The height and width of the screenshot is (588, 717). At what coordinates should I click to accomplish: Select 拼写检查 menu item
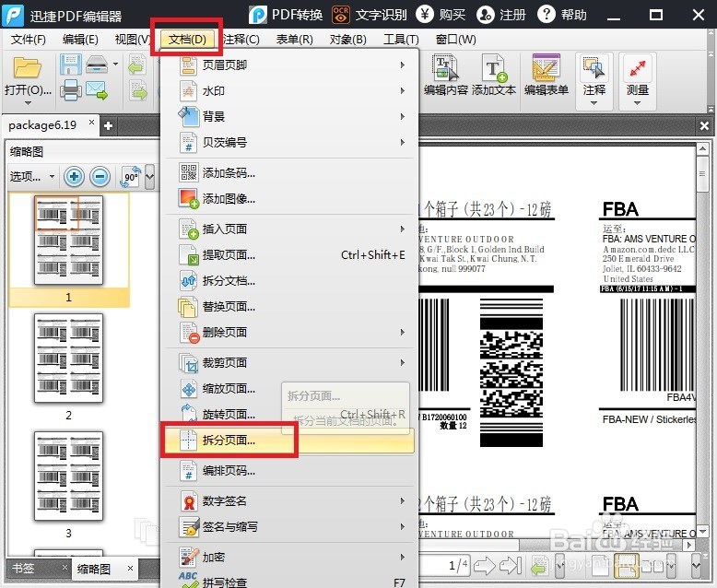[x=289, y=581]
